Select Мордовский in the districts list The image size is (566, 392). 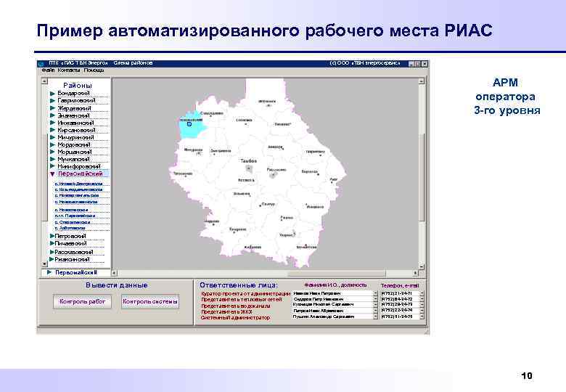coord(74,144)
